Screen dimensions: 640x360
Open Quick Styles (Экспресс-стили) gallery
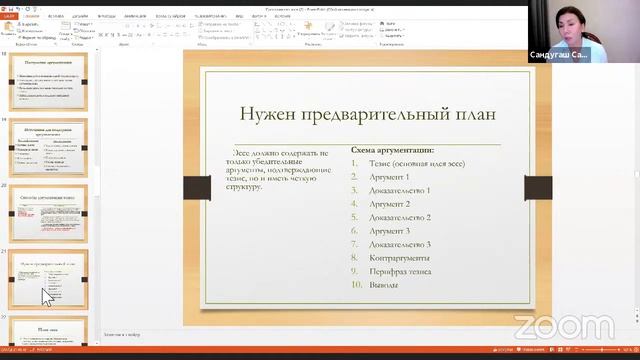tap(329, 30)
